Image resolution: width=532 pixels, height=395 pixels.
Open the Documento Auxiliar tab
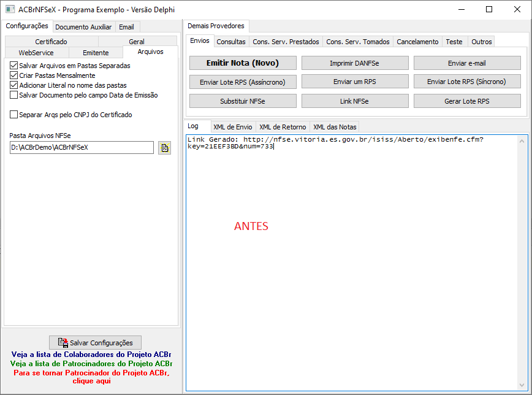[x=83, y=27]
